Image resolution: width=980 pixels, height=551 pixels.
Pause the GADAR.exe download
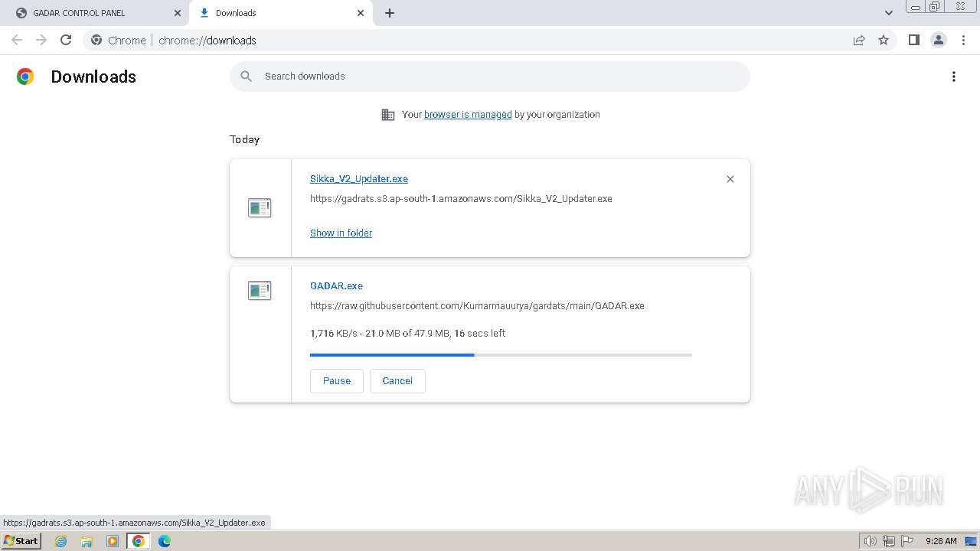pos(337,381)
